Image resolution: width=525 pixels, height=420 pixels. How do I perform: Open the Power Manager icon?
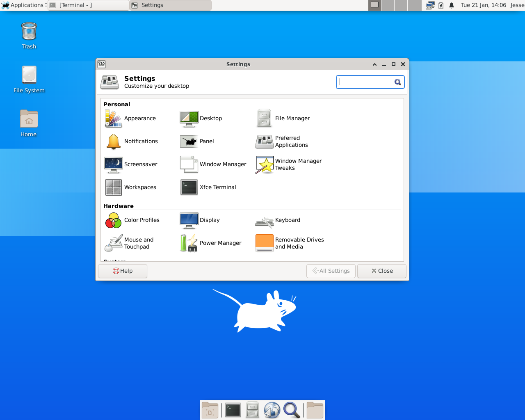189,243
